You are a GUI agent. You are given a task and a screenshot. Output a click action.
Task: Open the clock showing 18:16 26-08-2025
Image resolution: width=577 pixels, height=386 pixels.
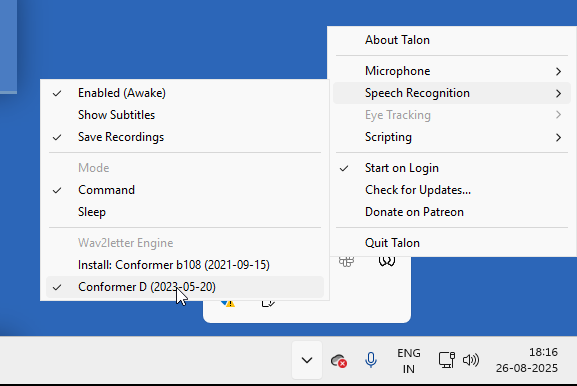pos(527,360)
